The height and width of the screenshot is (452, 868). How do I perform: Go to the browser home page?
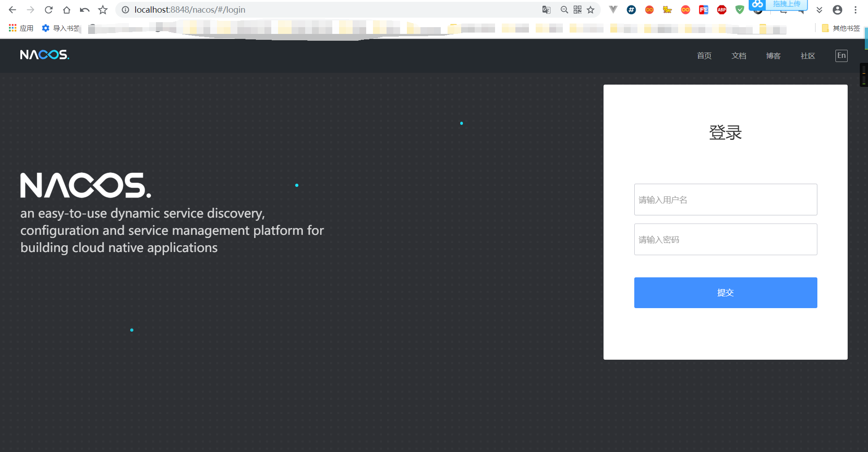[66, 10]
